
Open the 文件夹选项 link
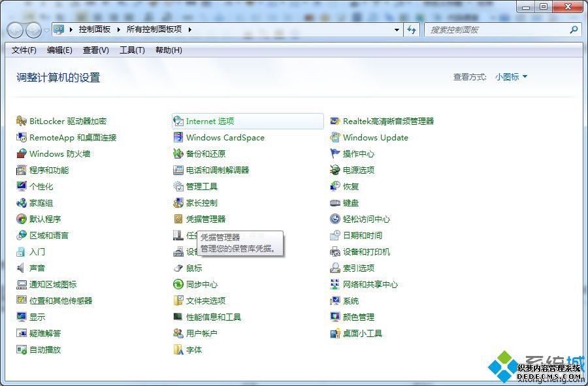[x=206, y=300]
